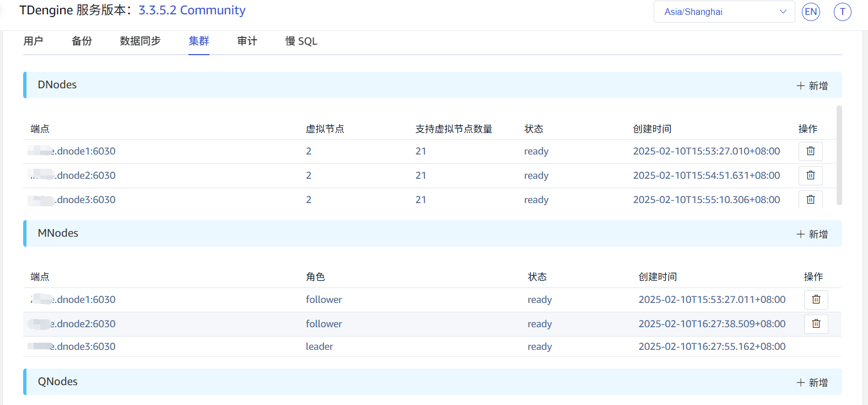The width and height of the screenshot is (868, 405).
Task: Click follower role for MNode dnode2
Action: (x=324, y=324)
